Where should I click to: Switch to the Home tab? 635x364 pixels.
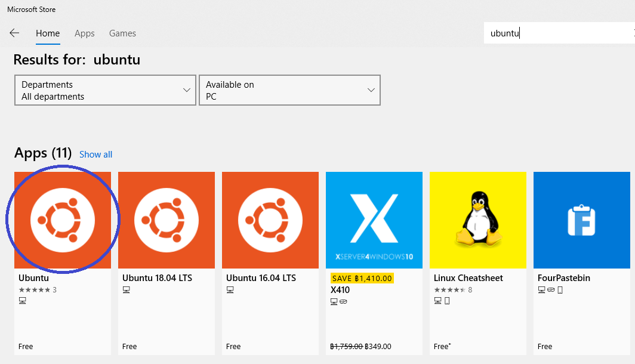tap(48, 33)
